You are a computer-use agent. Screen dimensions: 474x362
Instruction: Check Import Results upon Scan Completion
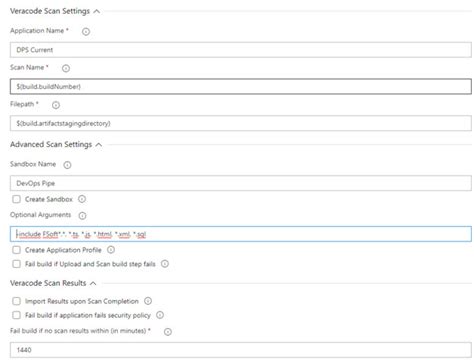click(16, 301)
